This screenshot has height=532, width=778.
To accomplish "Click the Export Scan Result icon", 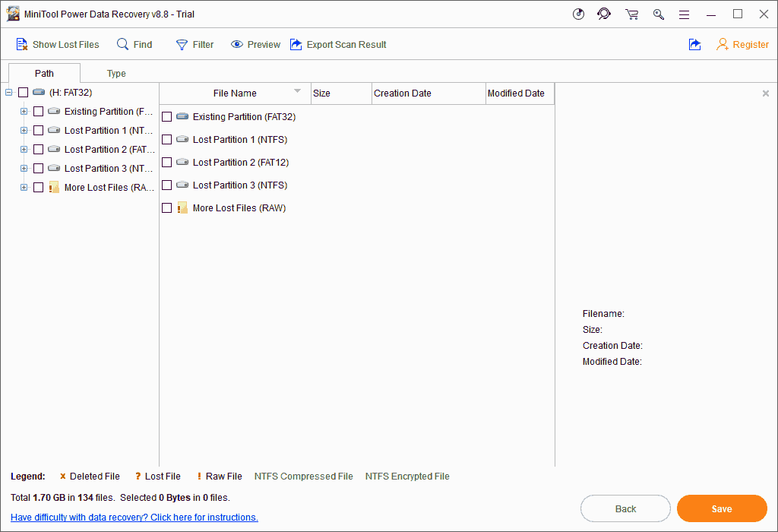I will [x=296, y=45].
